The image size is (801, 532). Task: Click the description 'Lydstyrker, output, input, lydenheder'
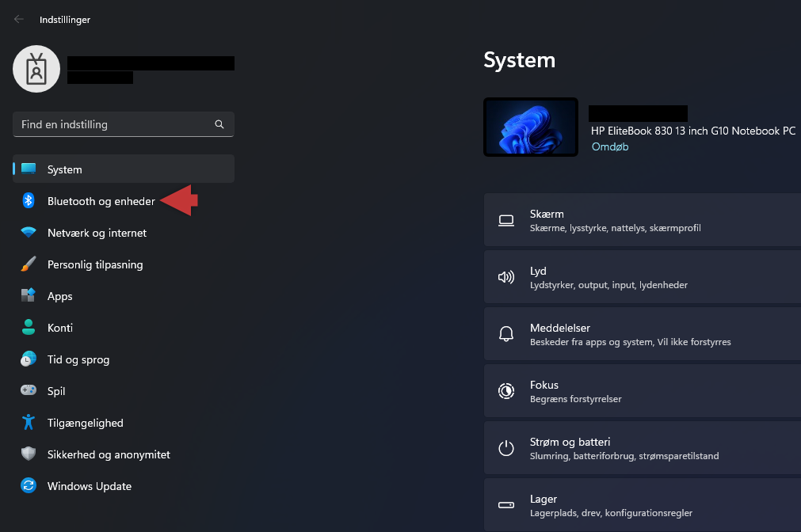point(608,285)
